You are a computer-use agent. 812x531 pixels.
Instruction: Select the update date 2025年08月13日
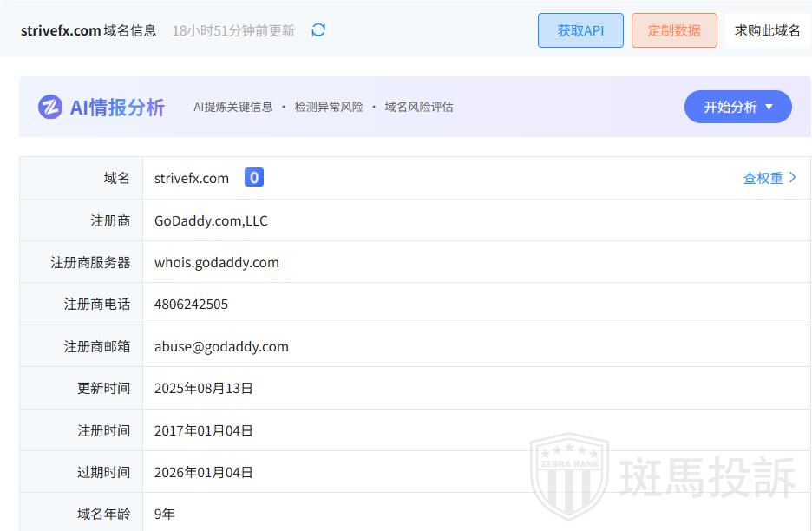pos(204,388)
